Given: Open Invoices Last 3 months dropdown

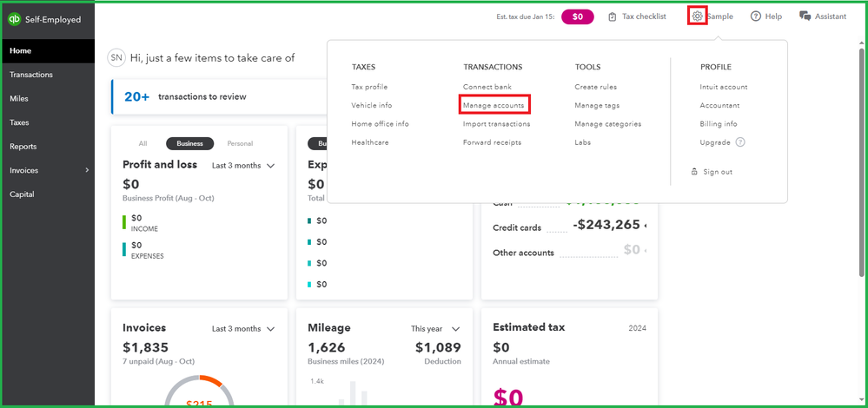Looking at the screenshot, I should (243, 329).
